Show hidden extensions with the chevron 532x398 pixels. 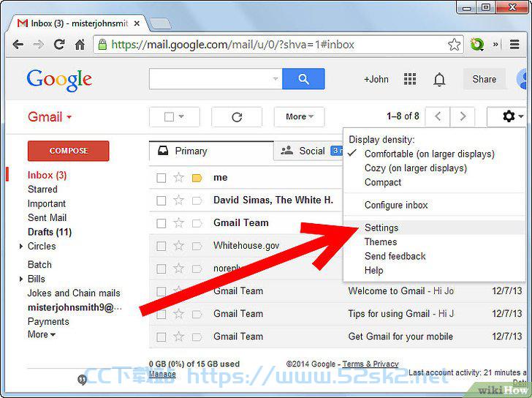(495, 45)
